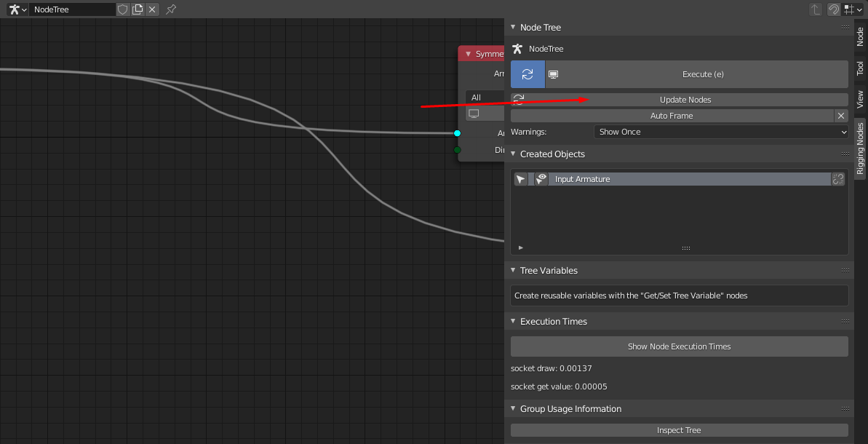868x444 pixels.
Task: Click the 'socket draw: 0.00137' text
Action: [552, 368]
